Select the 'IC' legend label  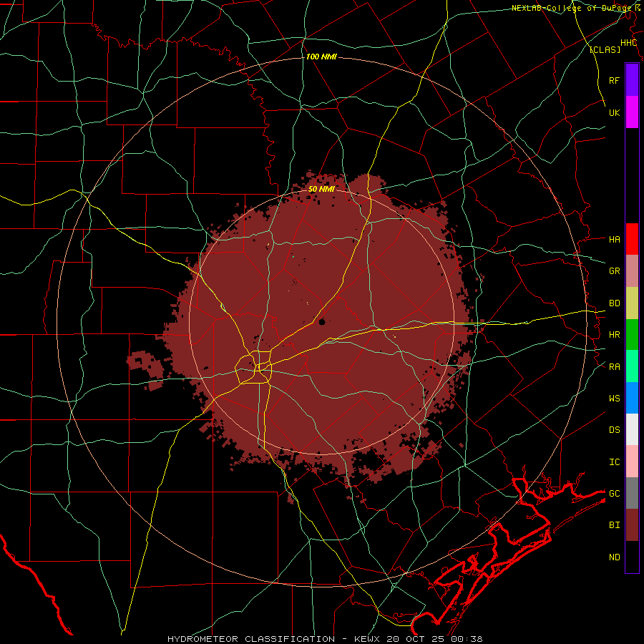614,462
